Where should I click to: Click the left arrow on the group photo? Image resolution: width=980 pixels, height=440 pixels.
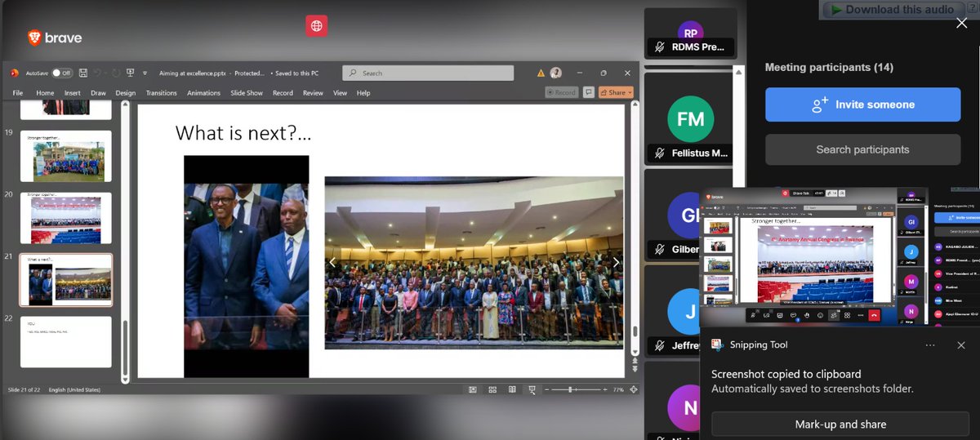pos(332,262)
